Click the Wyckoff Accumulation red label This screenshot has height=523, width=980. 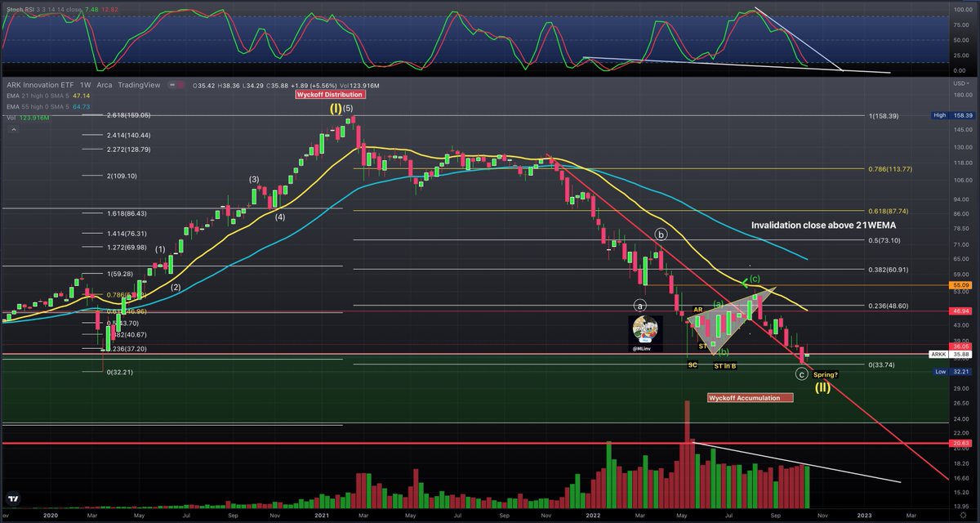[750, 398]
